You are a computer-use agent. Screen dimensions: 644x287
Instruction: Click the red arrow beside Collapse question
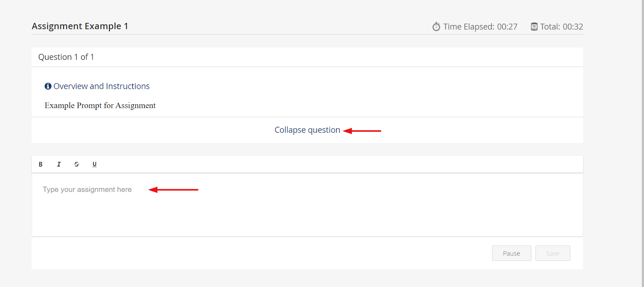point(362,131)
